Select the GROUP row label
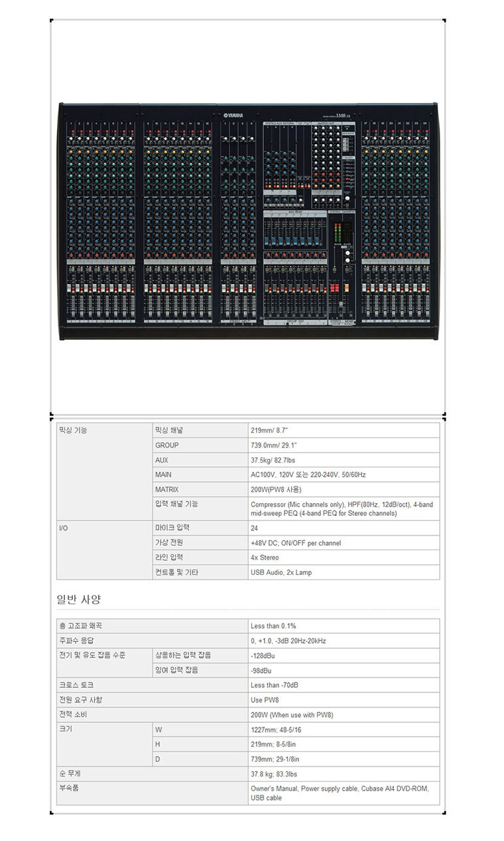Screen dimensions: 504x841 [x=200, y=445]
